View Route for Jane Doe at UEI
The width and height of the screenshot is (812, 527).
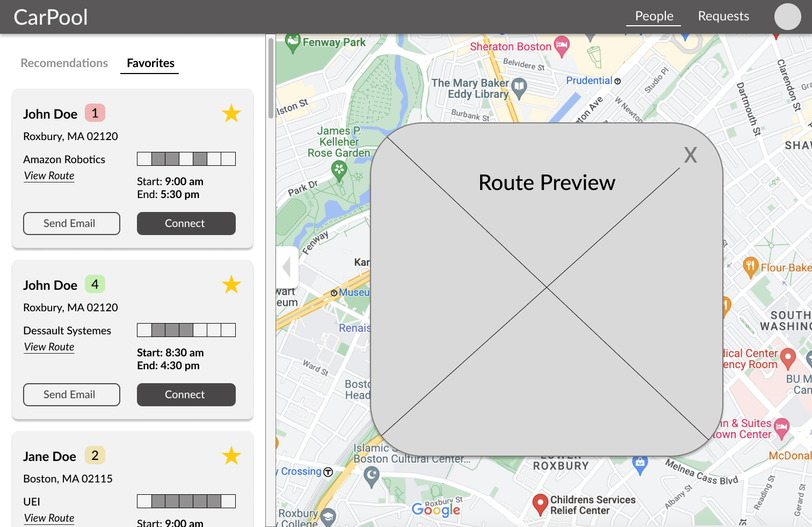point(49,518)
